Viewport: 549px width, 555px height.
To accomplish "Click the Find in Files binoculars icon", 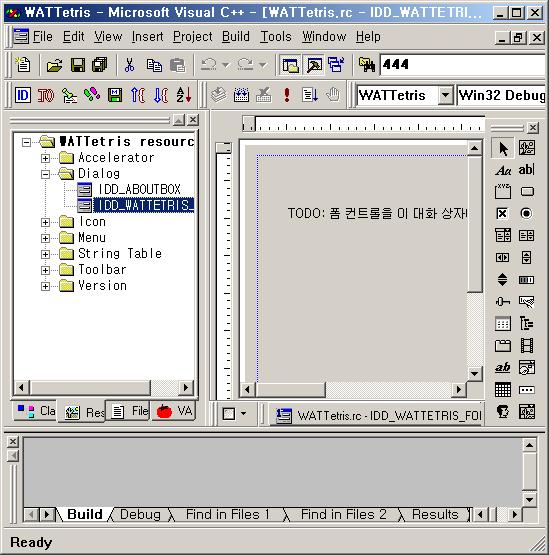I will (x=367, y=65).
